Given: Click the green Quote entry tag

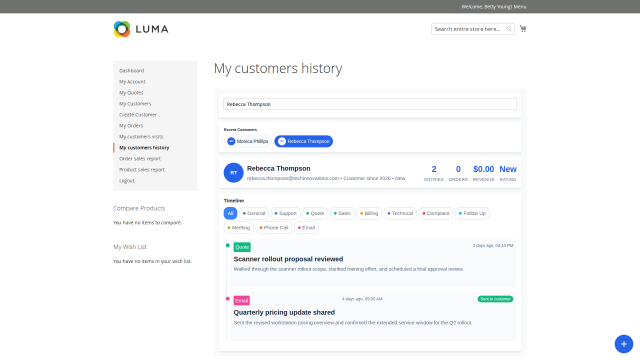Looking at the screenshot, I should click(242, 247).
